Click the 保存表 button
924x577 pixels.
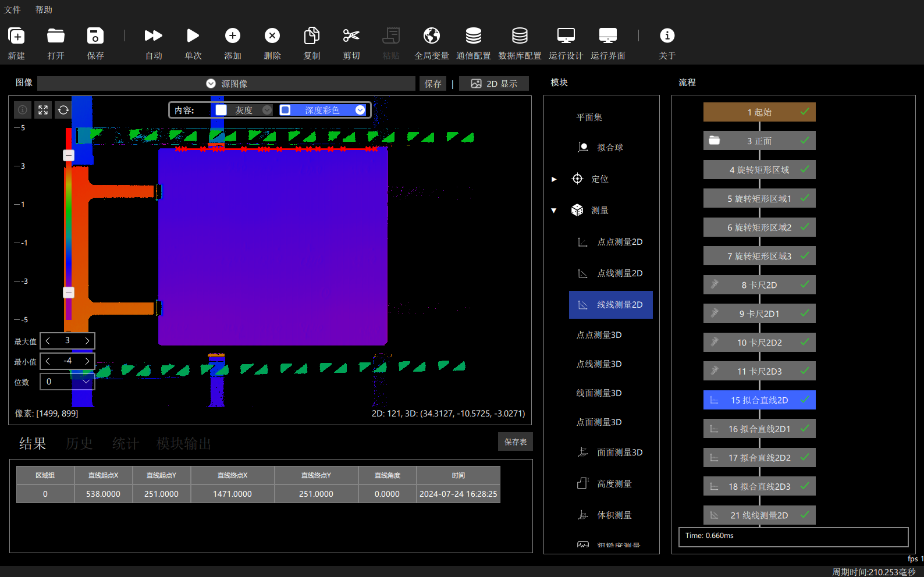[516, 442]
